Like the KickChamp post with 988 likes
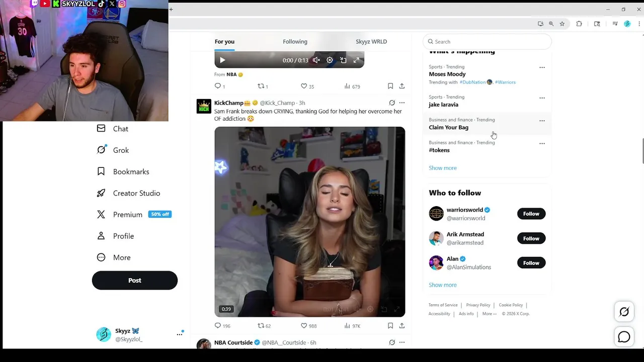 click(x=308, y=326)
